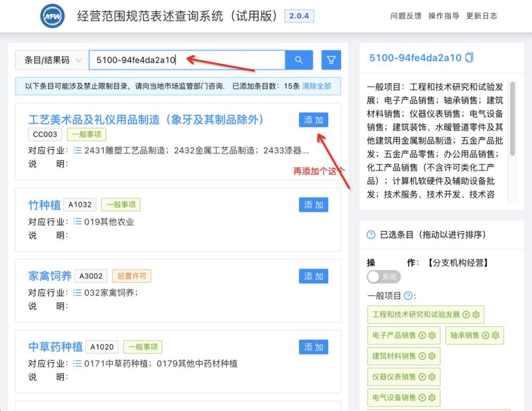532x411 pixels.
Task: Remove the 电气设备销售 tag
Action: [x=422, y=398]
